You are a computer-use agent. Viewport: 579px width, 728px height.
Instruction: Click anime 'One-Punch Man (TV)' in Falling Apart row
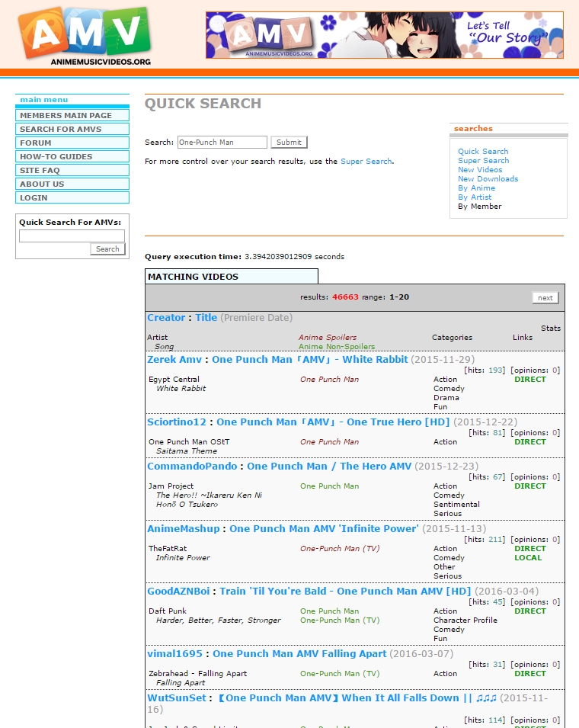pyautogui.click(x=340, y=674)
